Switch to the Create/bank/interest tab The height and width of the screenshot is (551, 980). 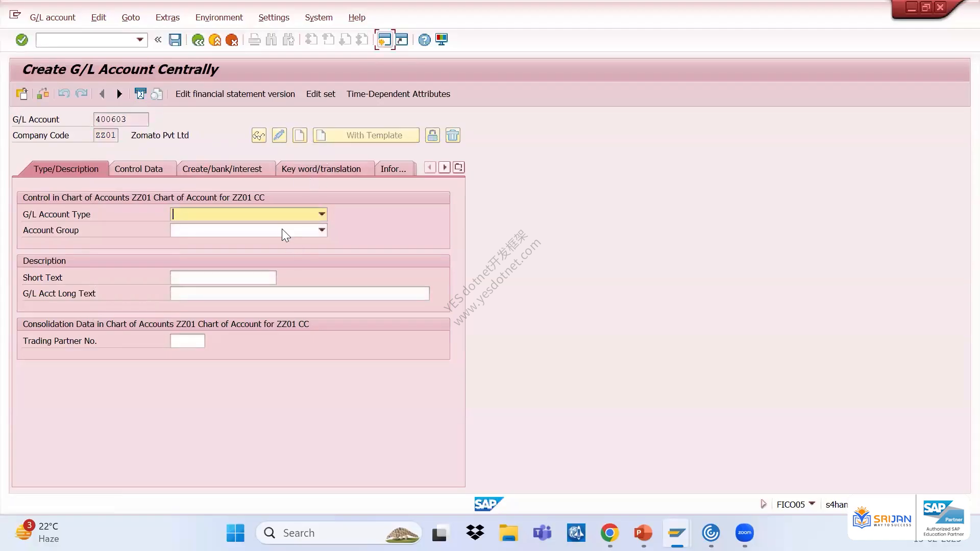(222, 169)
